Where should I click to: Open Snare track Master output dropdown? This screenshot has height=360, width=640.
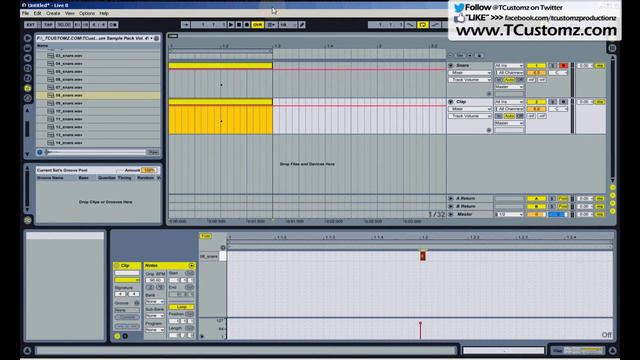509,87
